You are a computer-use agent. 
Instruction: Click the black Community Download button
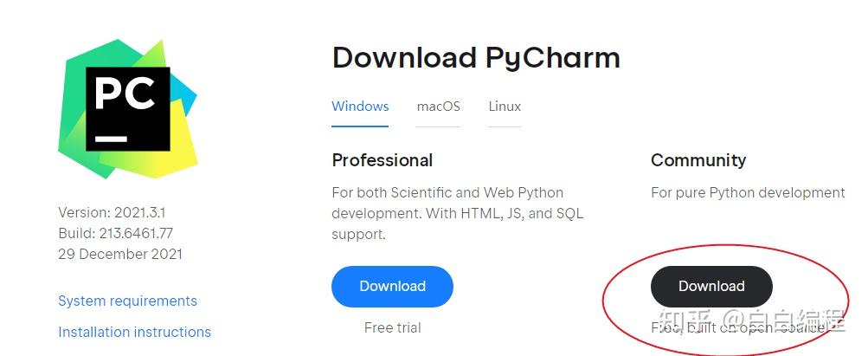pos(711,286)
